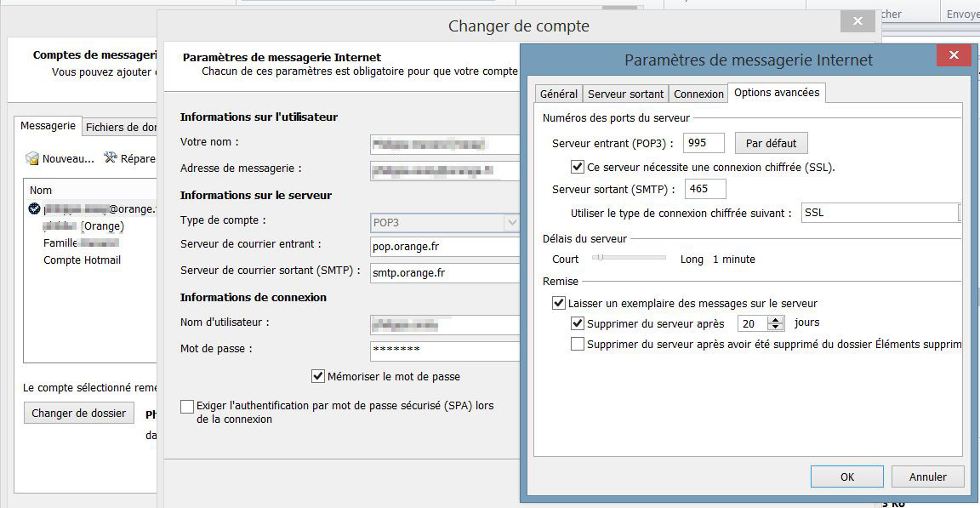
Task: Click the Réparer tools icon
Action: [111, 158]
